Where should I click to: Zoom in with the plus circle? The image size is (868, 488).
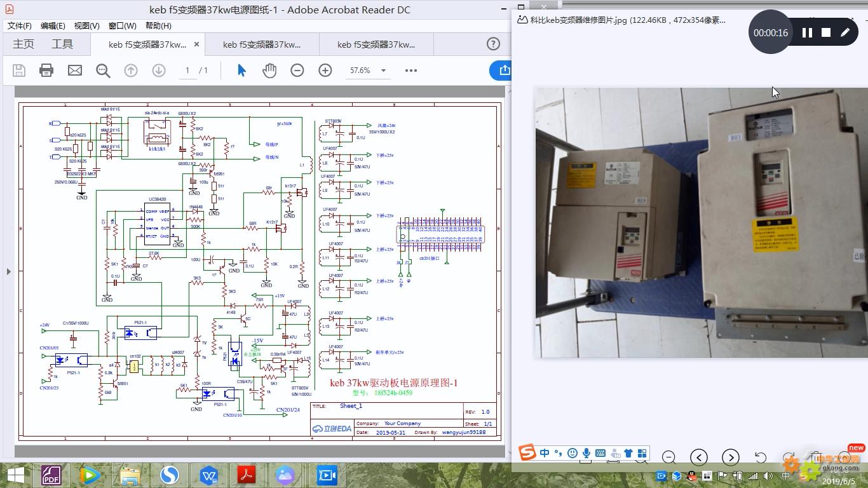[325, 71]
